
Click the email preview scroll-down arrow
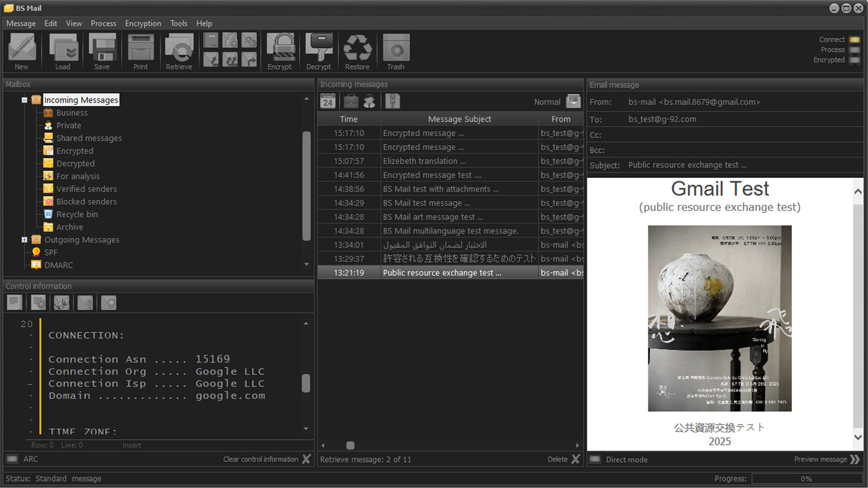coord(858,437)
